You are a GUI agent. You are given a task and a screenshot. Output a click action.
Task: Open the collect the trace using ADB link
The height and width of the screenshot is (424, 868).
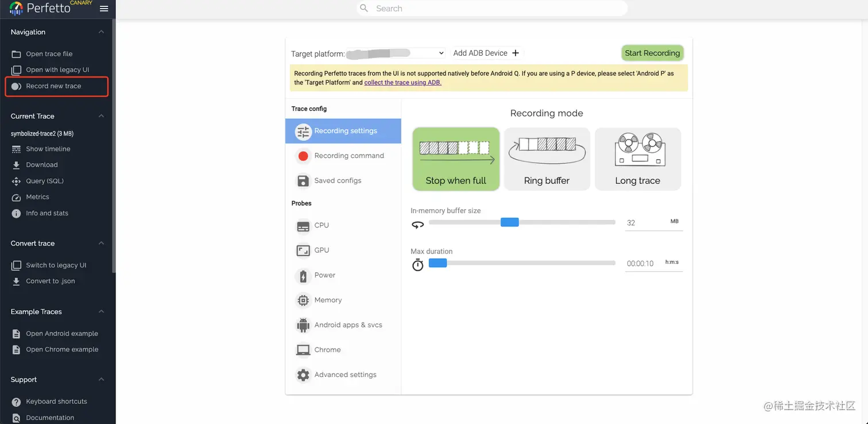click(x=402, y=83)
